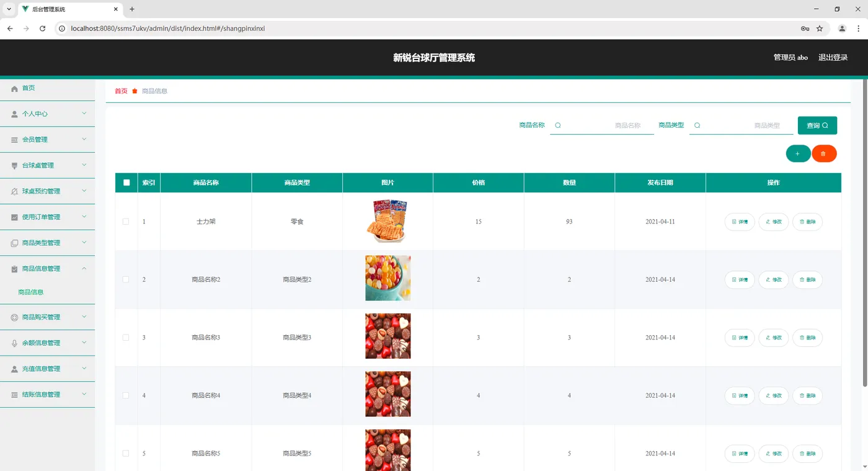
Task: Bookmark this page with the star icon
Action: tap(820, 29)
